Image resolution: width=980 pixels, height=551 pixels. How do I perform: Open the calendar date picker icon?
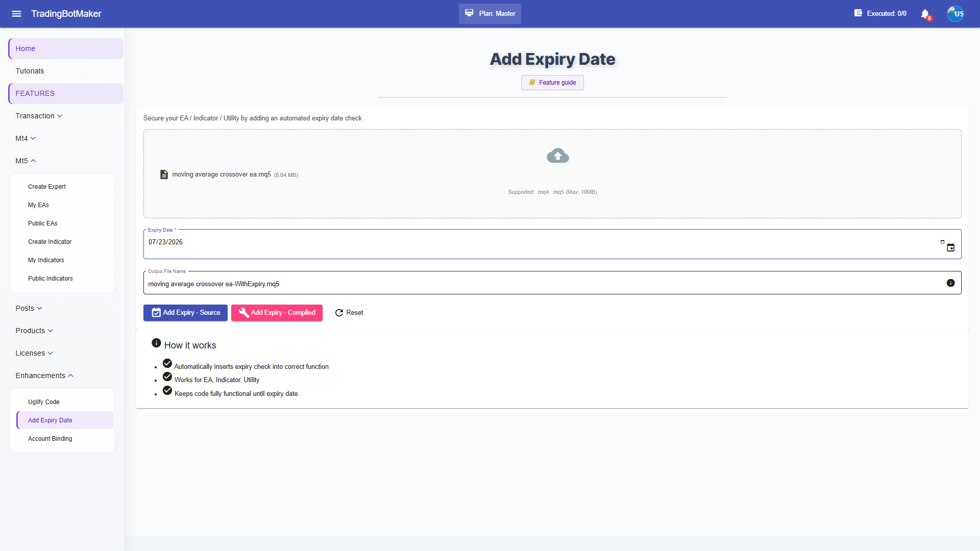[x=950, y=247]
